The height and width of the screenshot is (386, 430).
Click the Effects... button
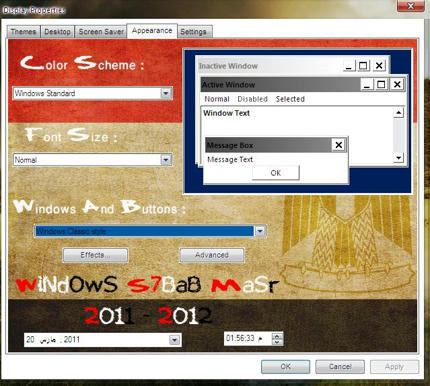click(95, 255)
